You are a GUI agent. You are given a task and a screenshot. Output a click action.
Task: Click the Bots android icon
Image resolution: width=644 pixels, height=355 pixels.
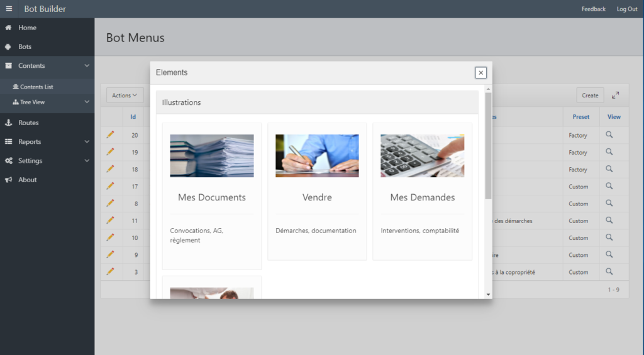(x=8, y=46)
